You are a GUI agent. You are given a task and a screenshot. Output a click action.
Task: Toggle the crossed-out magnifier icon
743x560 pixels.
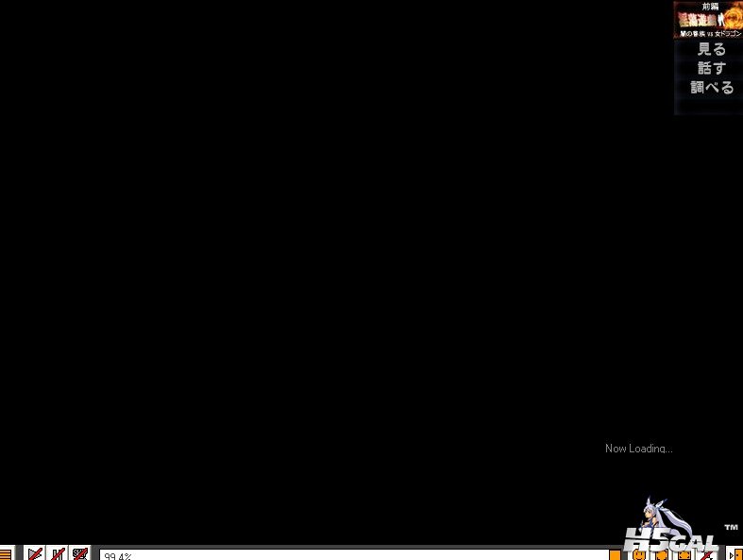pyautogui.click(x=80, y=554)
